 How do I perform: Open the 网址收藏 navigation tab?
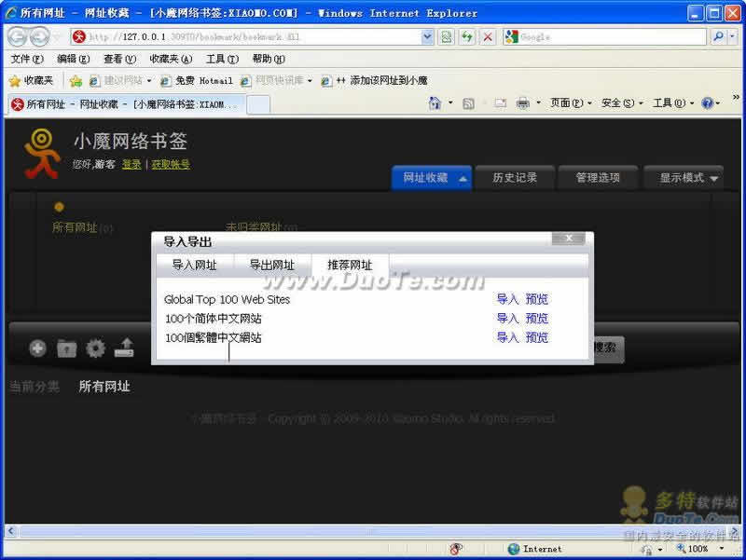tap(432, 178)
